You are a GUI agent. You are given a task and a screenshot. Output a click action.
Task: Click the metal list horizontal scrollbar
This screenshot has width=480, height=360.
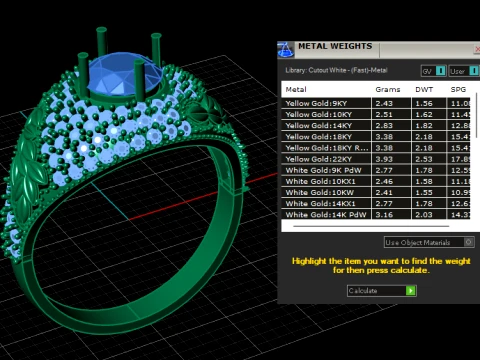(371, 226)
